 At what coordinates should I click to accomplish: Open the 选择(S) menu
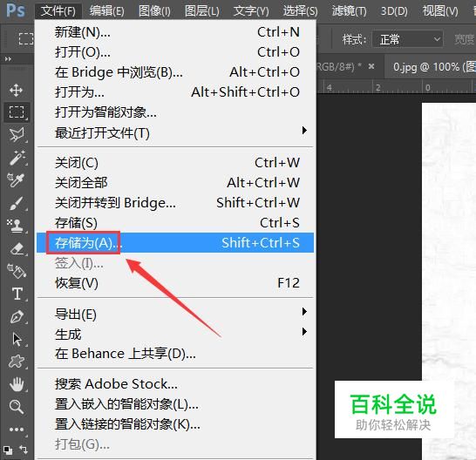300,11
